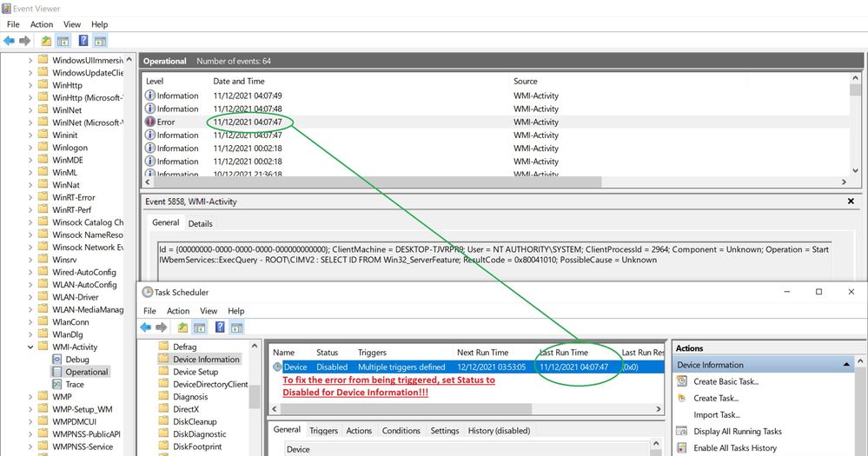
Task: Click the event list horizontal scrollbar
Action: pyautogui.click(x=376, y=182)
